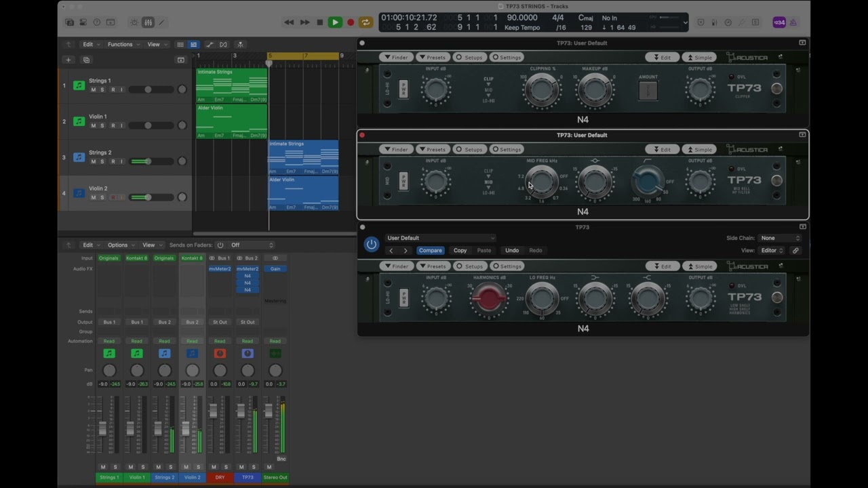The width and height of the screenshot is (868, 488).
Task: Go to next preset in TP73 plugin header
Action: [406, 250]
